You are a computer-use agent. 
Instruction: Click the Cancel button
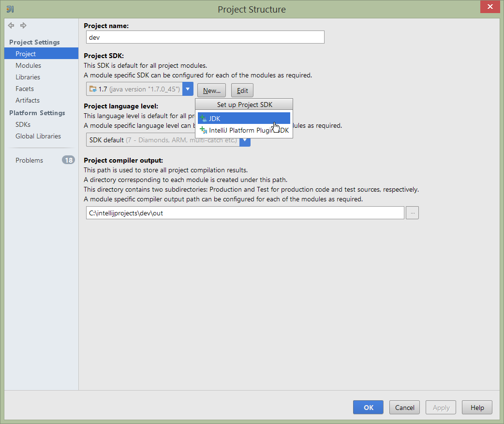pos(404,408)
